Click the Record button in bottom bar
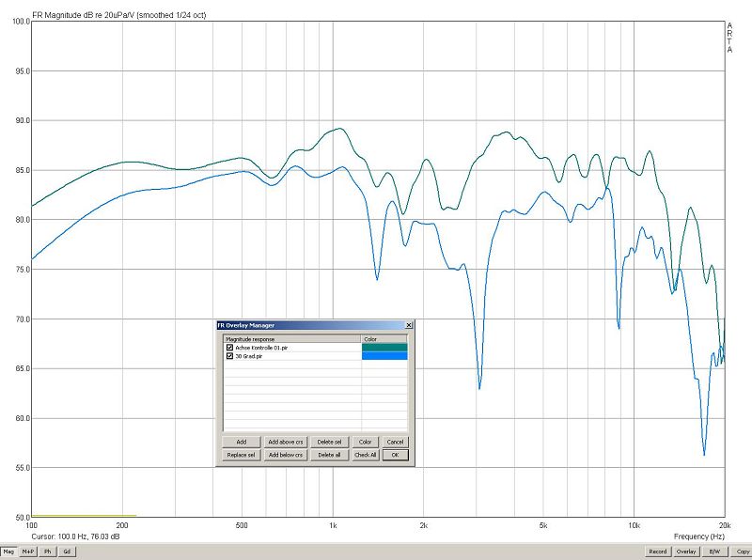Screen dimensions: 752x560 tap(657, 552)
